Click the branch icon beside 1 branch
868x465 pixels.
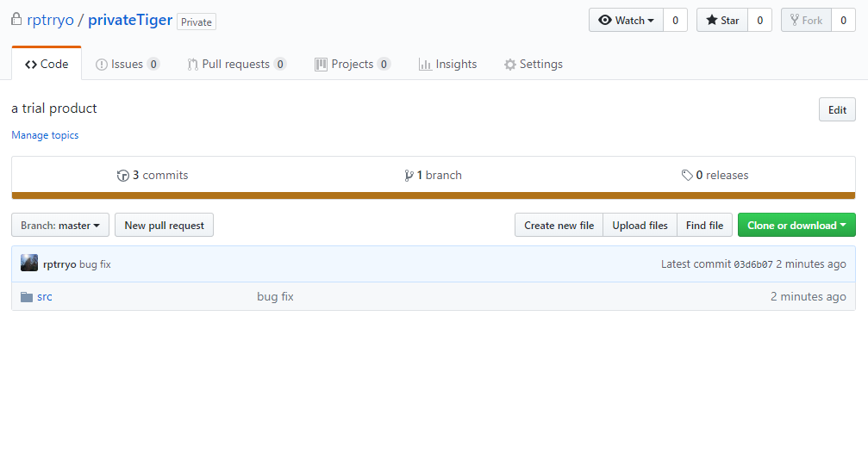(x=409, y=176)
